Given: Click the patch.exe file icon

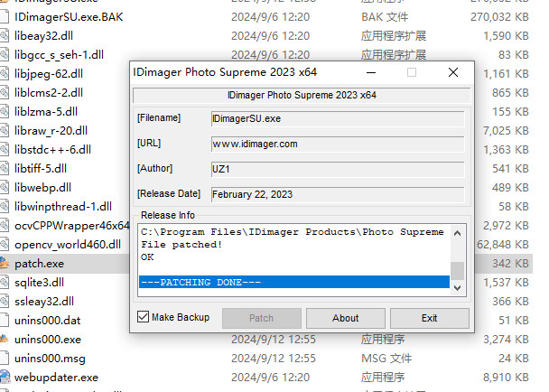Looking at the screenshot, I should pos(5,264).
